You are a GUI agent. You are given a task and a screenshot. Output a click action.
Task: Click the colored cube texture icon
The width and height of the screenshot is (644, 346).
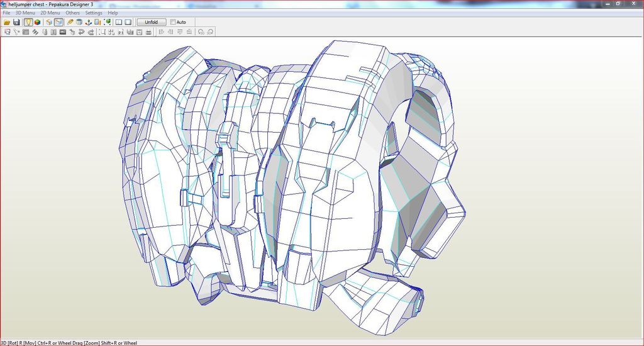[38, 22]
